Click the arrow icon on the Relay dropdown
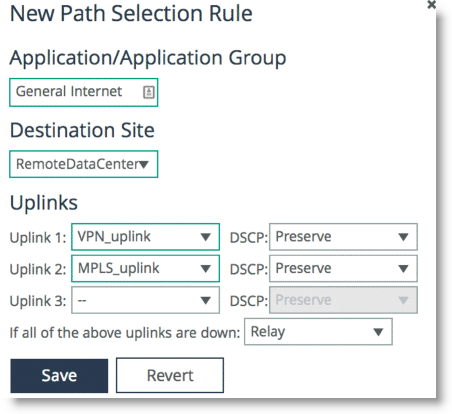Screen dimensions: 452x414 pyautogui.click(x=378, y=332)
